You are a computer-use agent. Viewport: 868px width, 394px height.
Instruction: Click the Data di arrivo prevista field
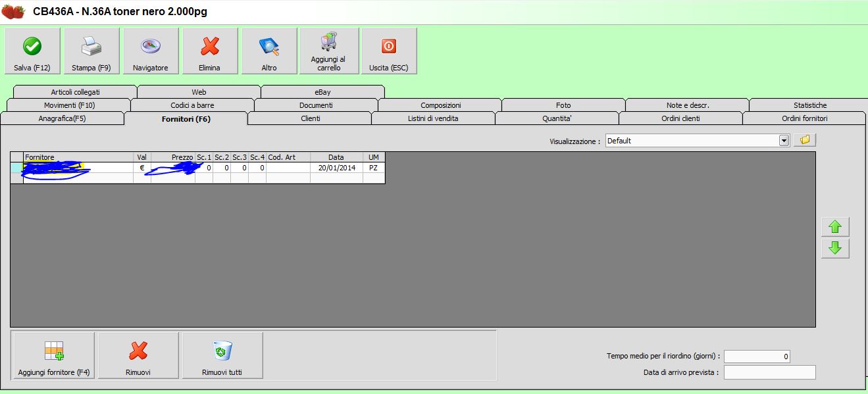click(769, 372)
